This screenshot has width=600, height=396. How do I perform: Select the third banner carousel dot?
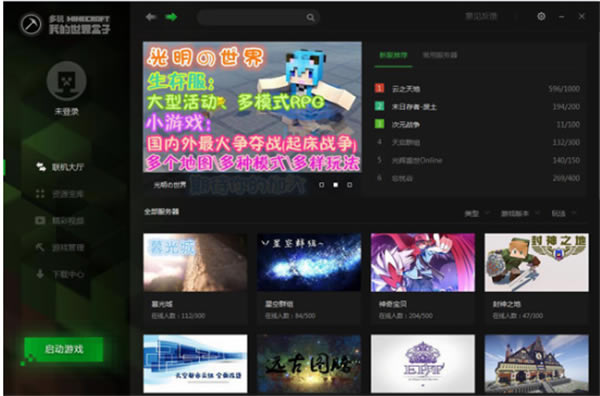point(349,185)
